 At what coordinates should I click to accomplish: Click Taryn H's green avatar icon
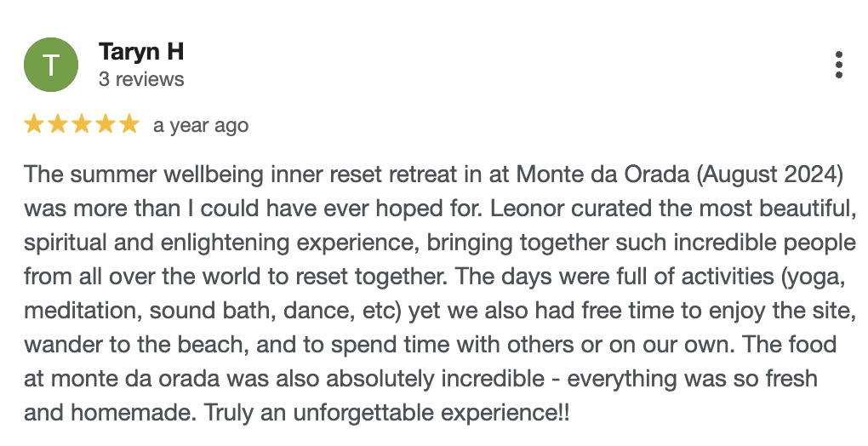click(x=51, y=65)
